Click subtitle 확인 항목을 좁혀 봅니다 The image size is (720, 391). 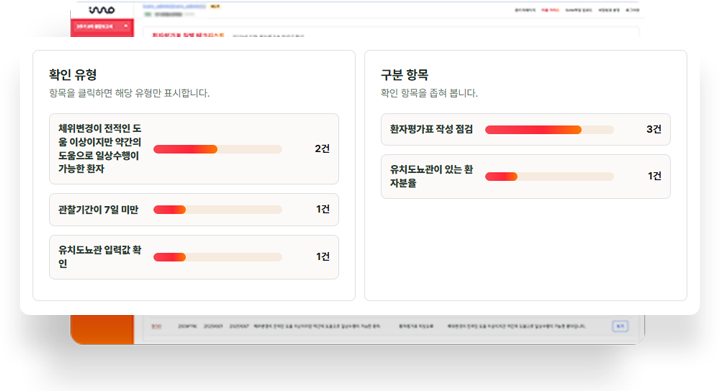tap(429, 93)
